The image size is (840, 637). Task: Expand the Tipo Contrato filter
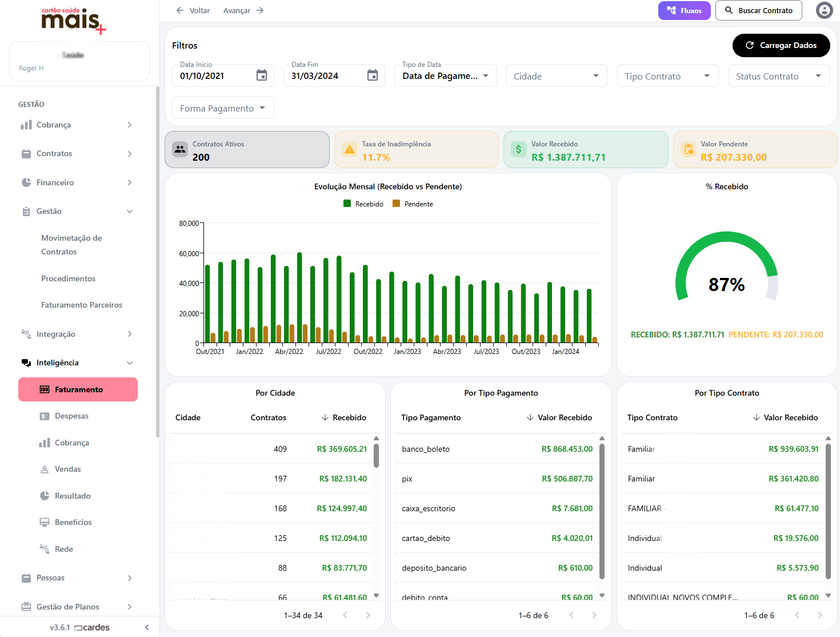tap(667, 75)
